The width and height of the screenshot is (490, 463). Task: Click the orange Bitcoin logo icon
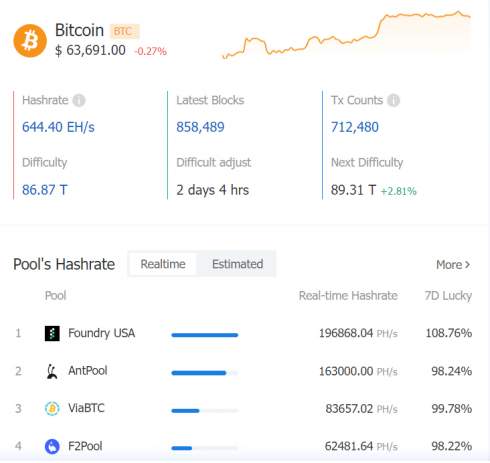click(30, 41)
